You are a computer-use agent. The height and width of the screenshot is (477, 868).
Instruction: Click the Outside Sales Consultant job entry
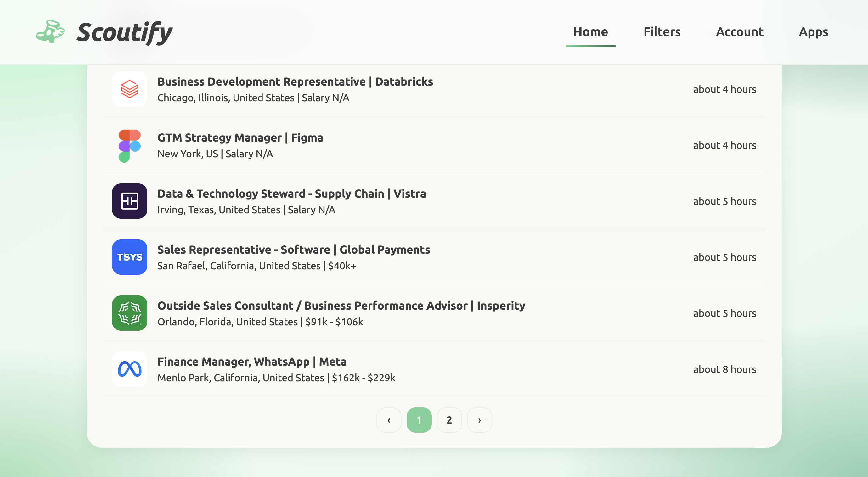341,306
